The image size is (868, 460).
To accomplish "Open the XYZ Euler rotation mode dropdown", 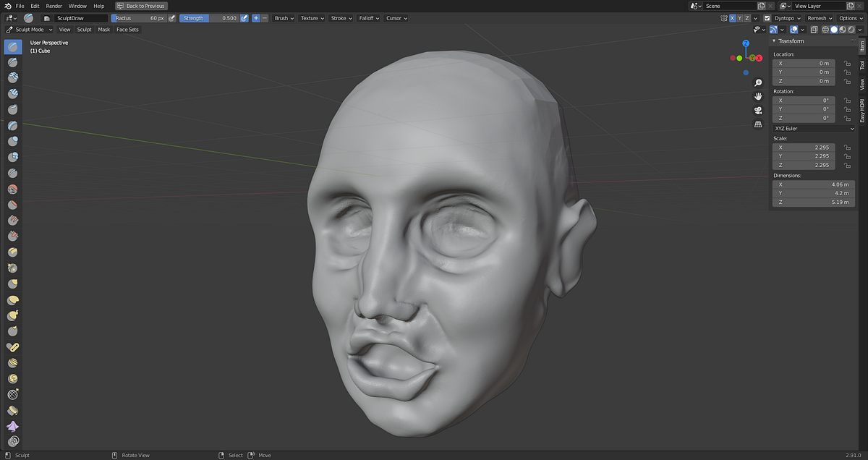I will pyautogui.click(x=814, y=129).
